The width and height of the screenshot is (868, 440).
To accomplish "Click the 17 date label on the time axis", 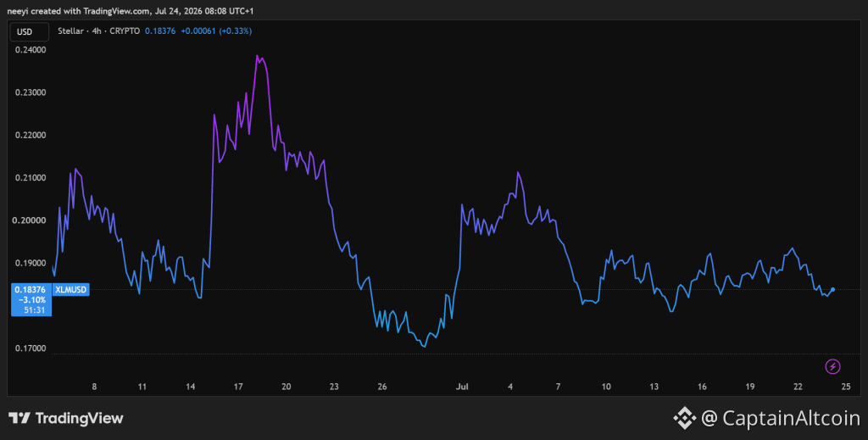I will coord(238,387).
